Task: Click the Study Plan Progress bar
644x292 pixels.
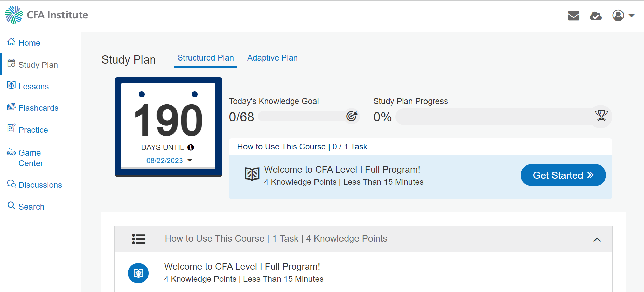Action: pos(503,117)
